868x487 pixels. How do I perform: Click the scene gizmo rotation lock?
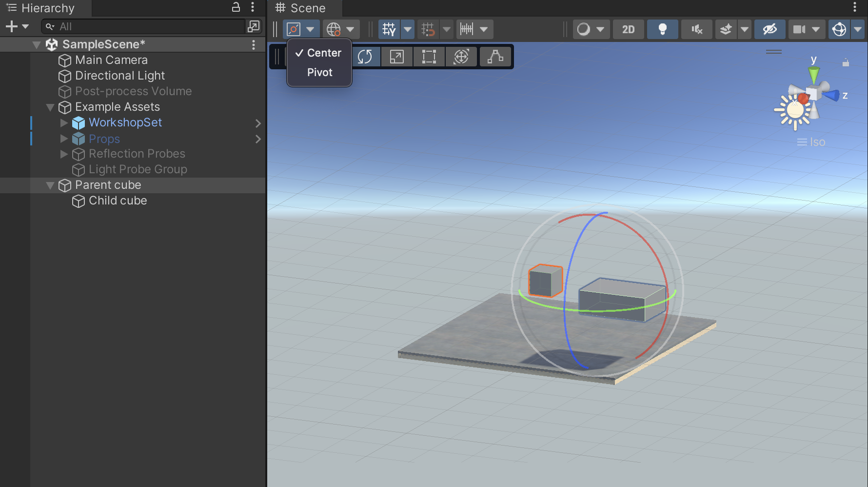click(x=846, y=62)
